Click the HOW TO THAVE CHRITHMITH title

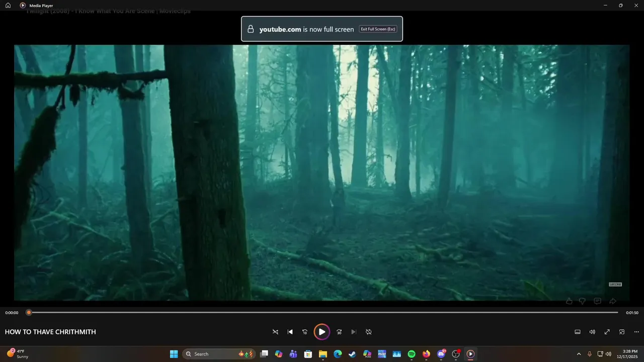pos(50,332)
